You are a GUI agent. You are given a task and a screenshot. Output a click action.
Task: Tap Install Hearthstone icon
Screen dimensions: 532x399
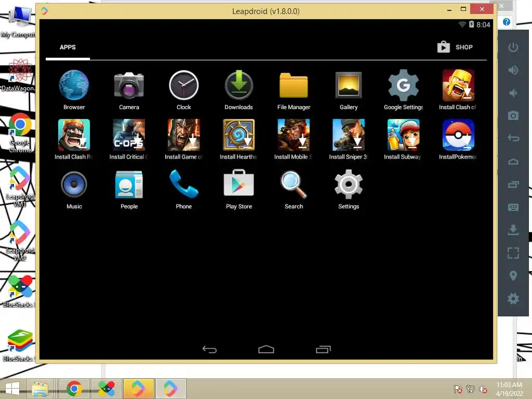pyautogui.click(x=238, y=135)
